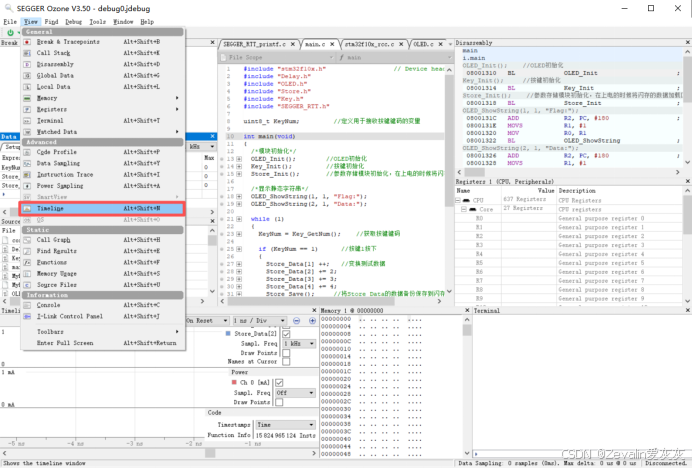Enable Draw Points under Store_Data[2]
This screenshot has height=468, width=692.
pos(286,353)
